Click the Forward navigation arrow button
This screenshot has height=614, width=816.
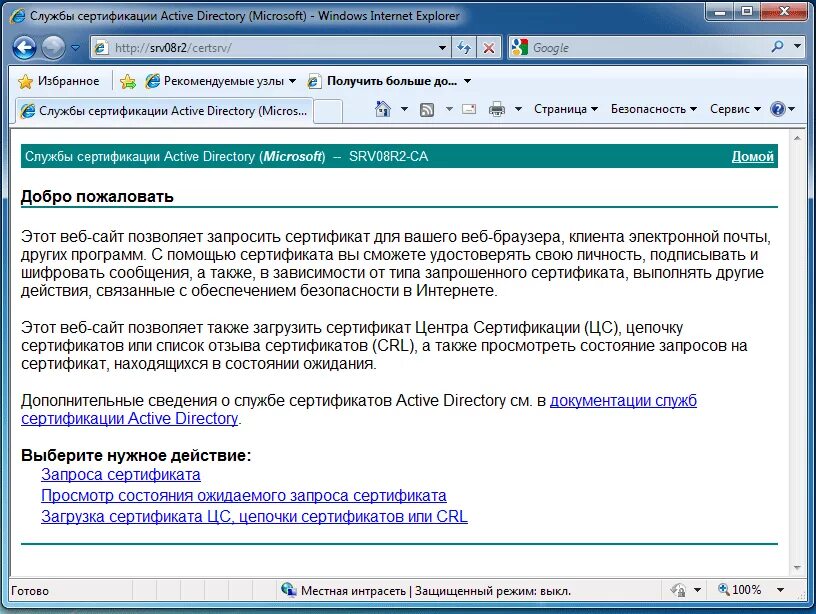[x=53, y=48]
